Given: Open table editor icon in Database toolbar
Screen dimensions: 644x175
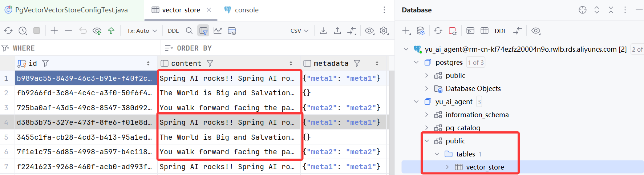Looking at the screenshot, I should pos(485,31).
